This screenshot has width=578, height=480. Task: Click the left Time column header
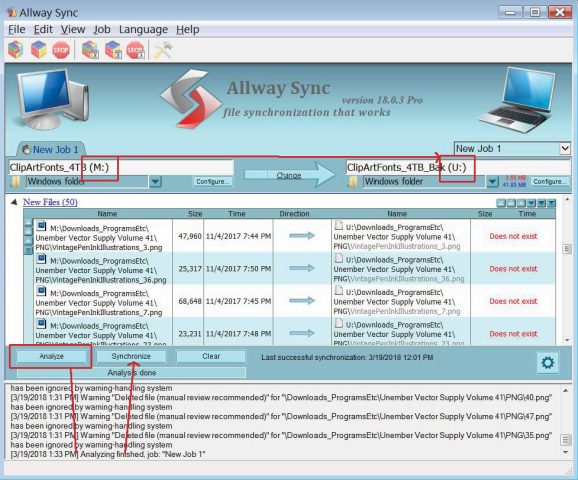pyautogui.click(x=237, y=214)
